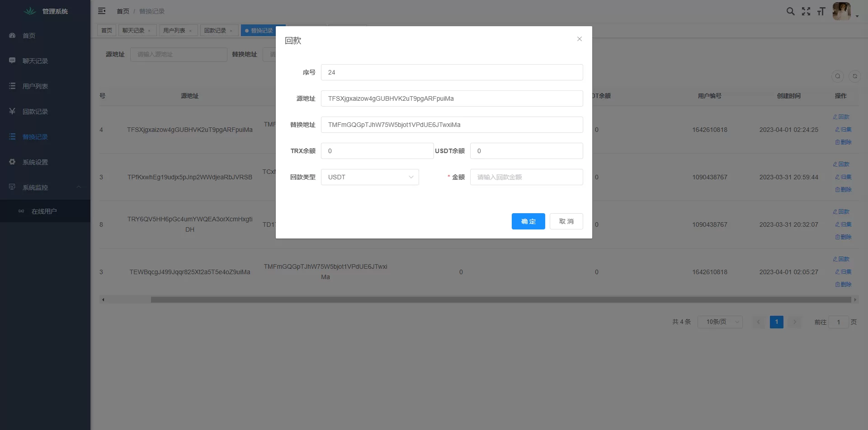Click 删除 for the 2023-04-01 02:24:25 row
The image size is (868, 430).
point(843,142)
